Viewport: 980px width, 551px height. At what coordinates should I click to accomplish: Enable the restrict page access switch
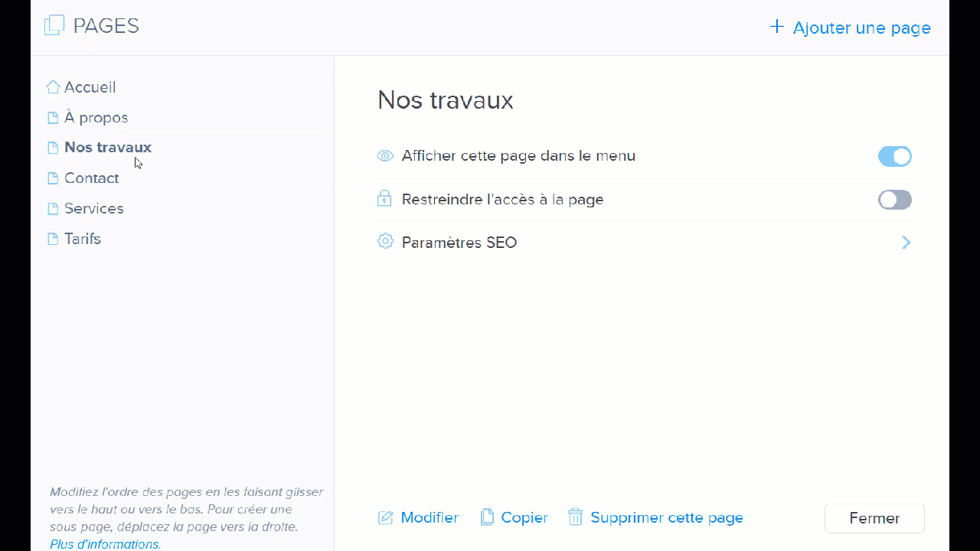coord(894,200)
